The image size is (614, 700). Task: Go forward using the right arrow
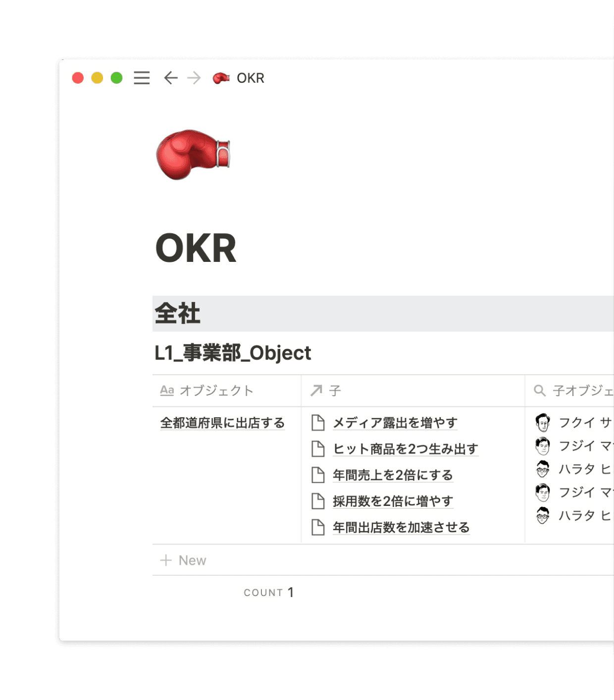coord(194,78)
